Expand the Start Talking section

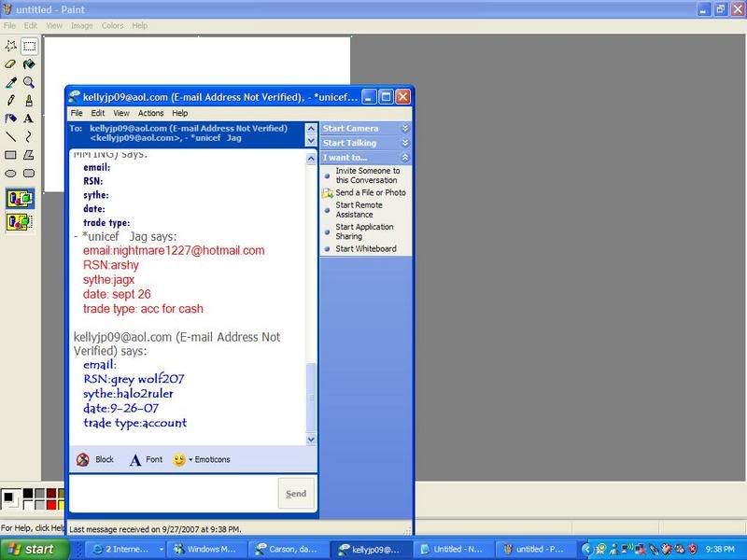tap(365, 143)
